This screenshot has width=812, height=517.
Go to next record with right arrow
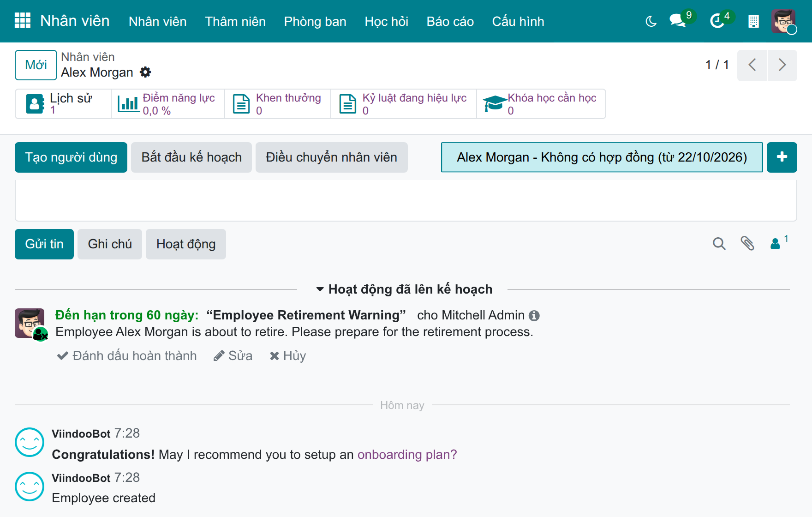coord(782,65)
